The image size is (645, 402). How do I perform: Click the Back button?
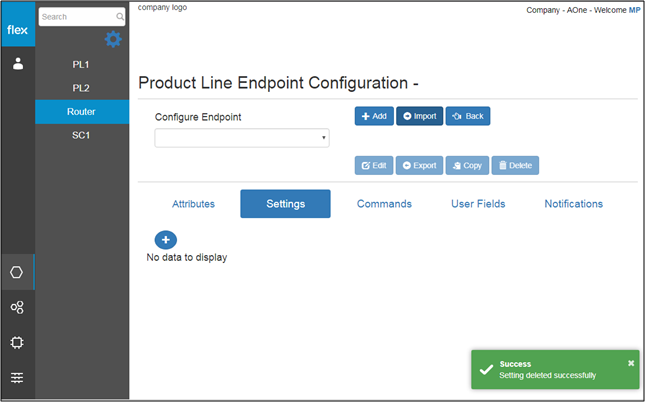468,116
